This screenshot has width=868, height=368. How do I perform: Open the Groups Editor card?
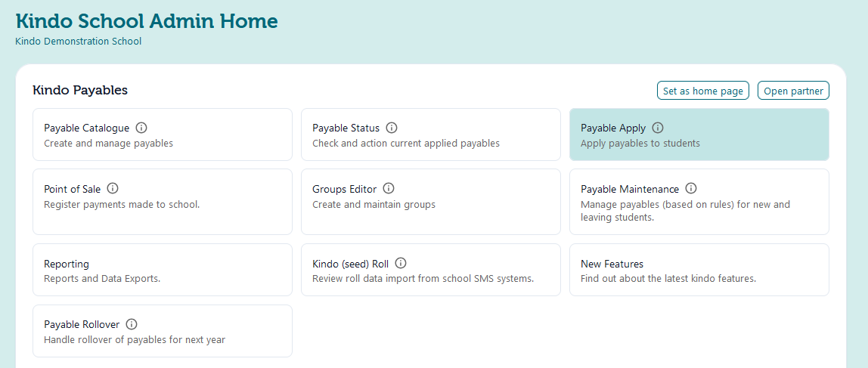[x=431, y=202]
